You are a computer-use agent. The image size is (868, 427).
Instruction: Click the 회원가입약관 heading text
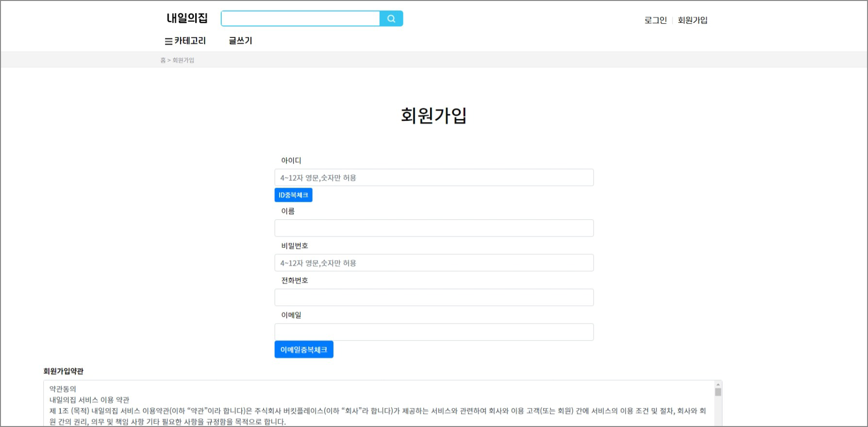click(x=64, y=371)
